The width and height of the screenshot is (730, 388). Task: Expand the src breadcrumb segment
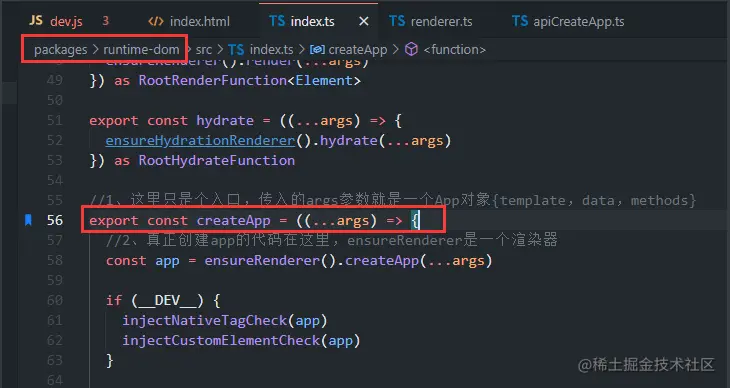[203, 49]
